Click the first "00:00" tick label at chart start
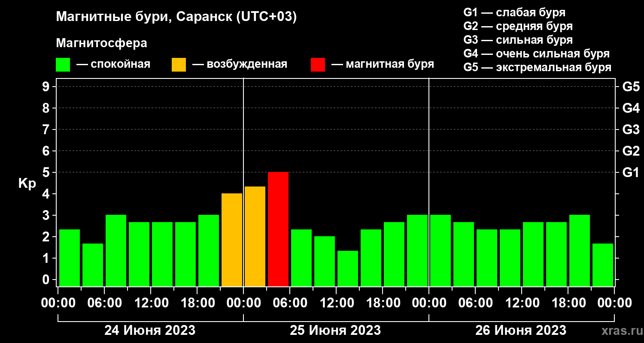The image size is (644, 343). (58, 303)
